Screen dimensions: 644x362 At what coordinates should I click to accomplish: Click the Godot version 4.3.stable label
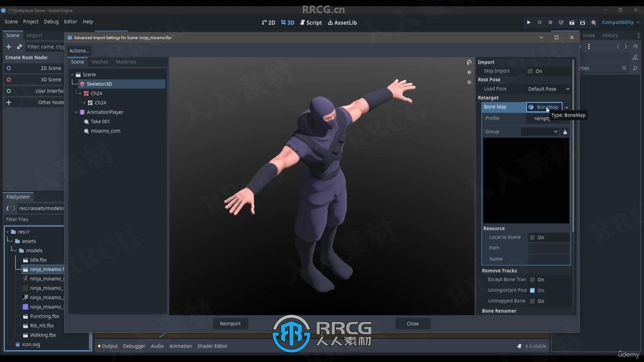tap(535, 346)
